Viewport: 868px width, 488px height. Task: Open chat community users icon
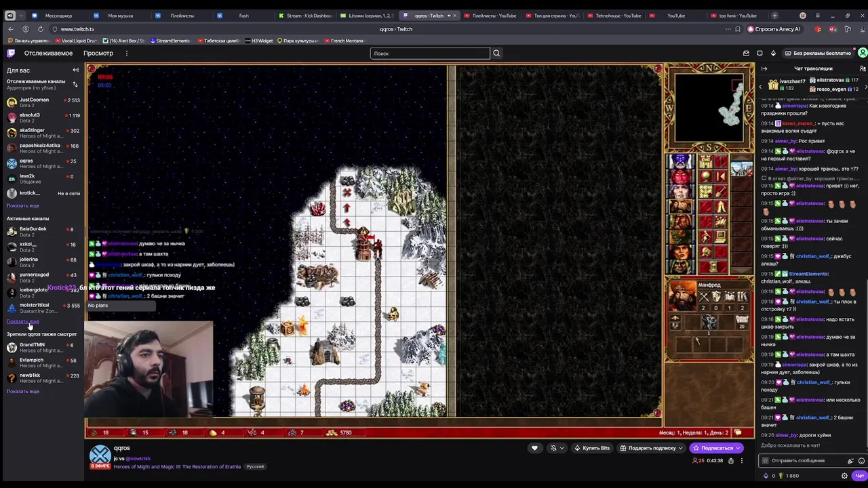(862, 68)
